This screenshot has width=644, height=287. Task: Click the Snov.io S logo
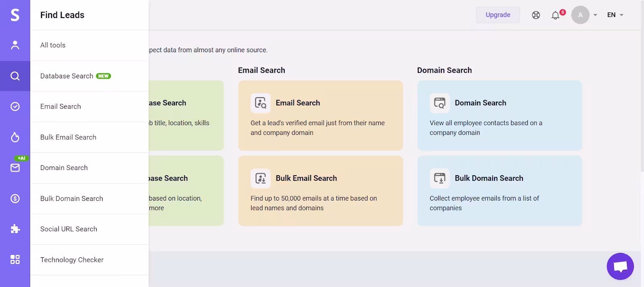pos(15,15)
